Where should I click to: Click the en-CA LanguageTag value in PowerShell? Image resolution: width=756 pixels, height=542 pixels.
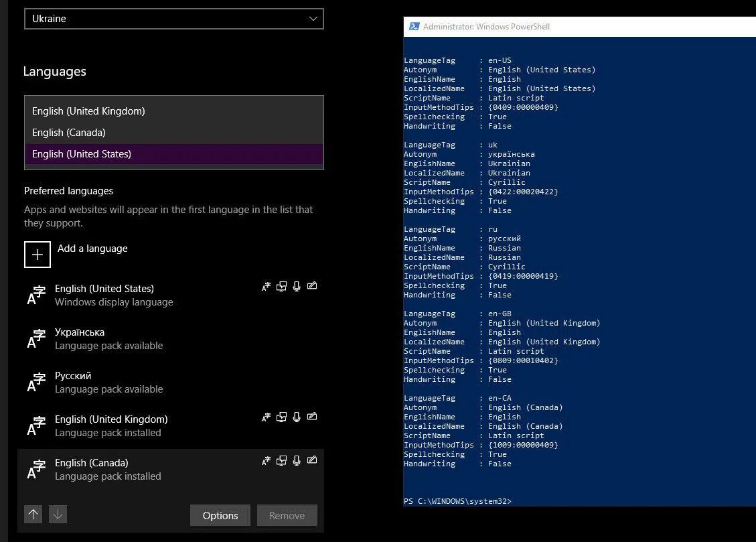point(500,398)
